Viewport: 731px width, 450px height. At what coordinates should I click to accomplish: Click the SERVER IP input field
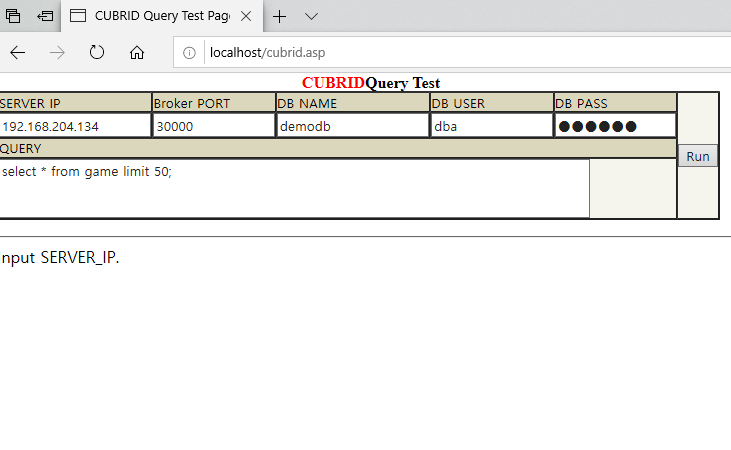coord(74,126)
